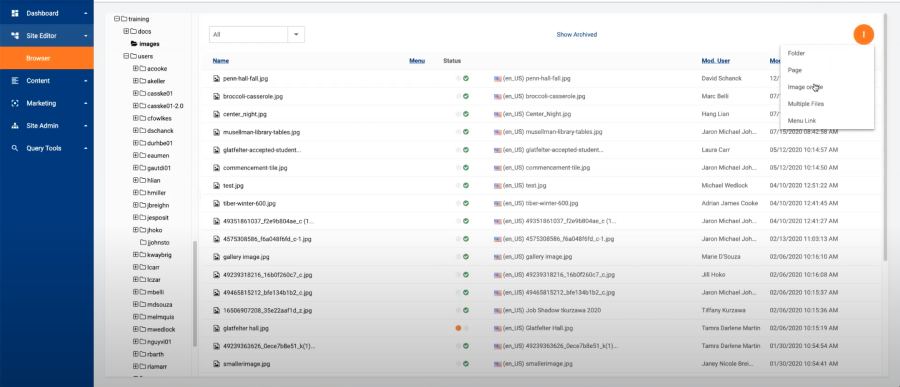Click the image file icon beside center_night.jpg
Viewport: 900px width, 387px height.
(216, 114)
